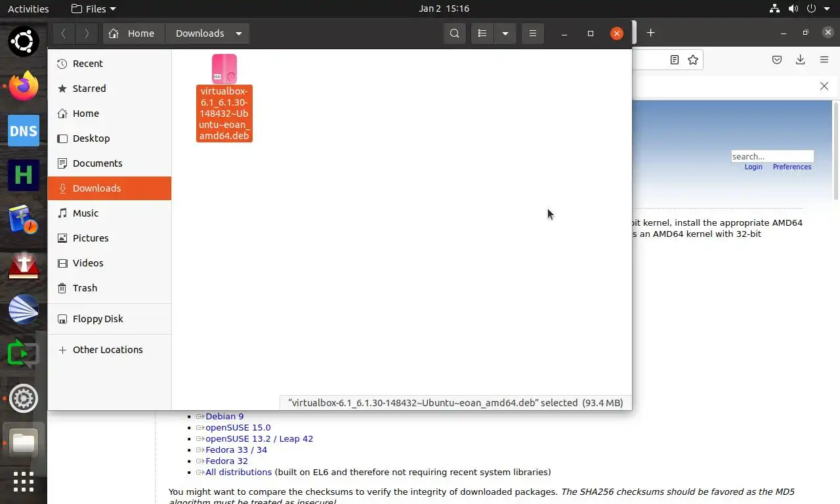
Task: Open Files hamburger menu
Action: coord(533,33)
